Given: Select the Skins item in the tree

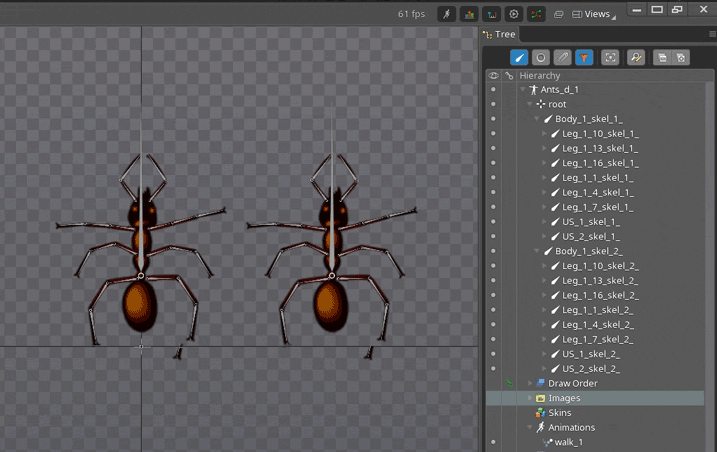Looking at the screenshot, I should click(559, 413).
